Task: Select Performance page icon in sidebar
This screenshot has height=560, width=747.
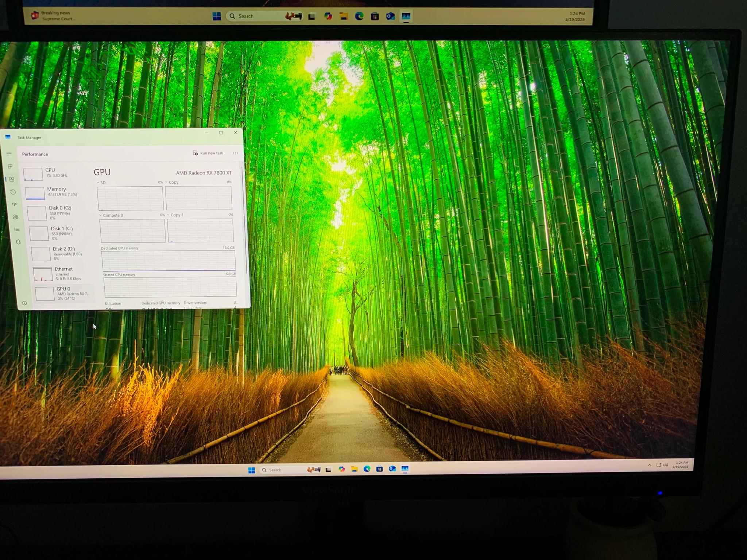Action: tap(12, 179)
